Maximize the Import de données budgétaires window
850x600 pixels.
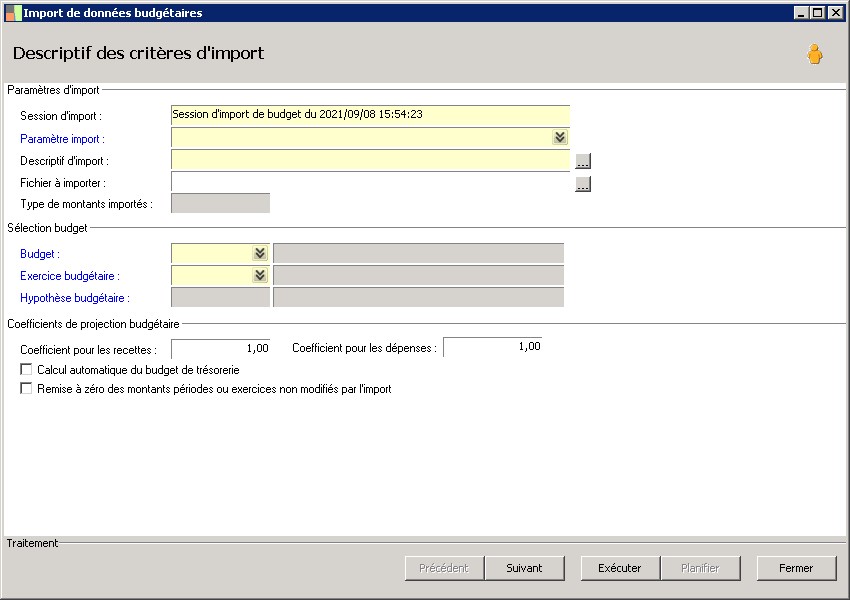818,13
